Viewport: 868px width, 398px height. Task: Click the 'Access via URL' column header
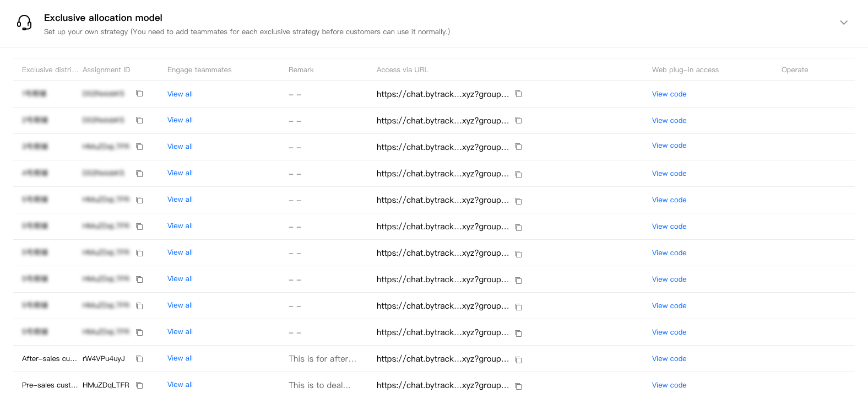(403, 70)
